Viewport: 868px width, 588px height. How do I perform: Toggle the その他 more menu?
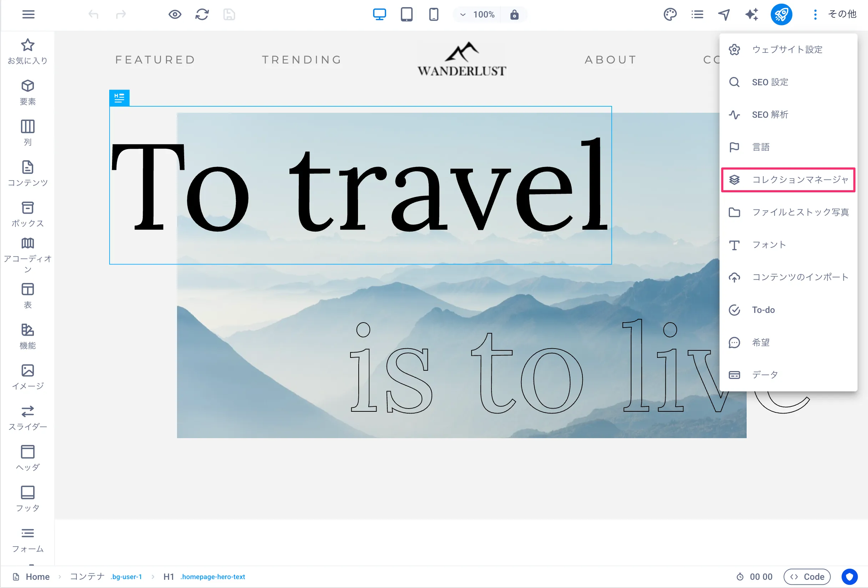pos(835,14)
